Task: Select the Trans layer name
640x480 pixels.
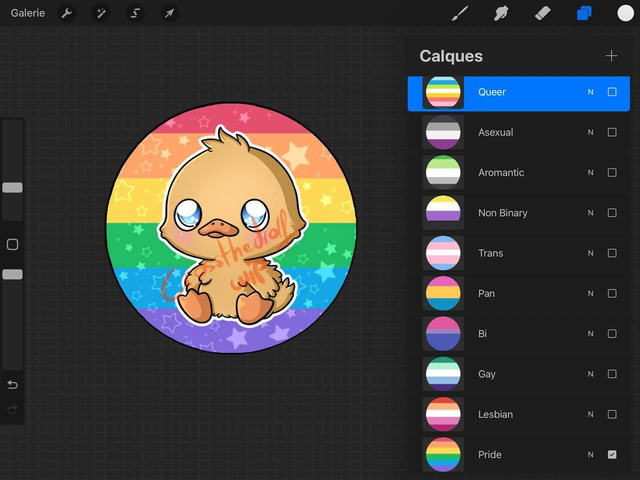Action: point(491,253)
